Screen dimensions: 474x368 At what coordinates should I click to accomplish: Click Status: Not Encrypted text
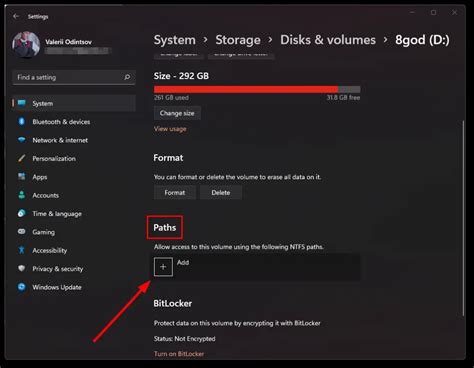(x=185, y=339)
